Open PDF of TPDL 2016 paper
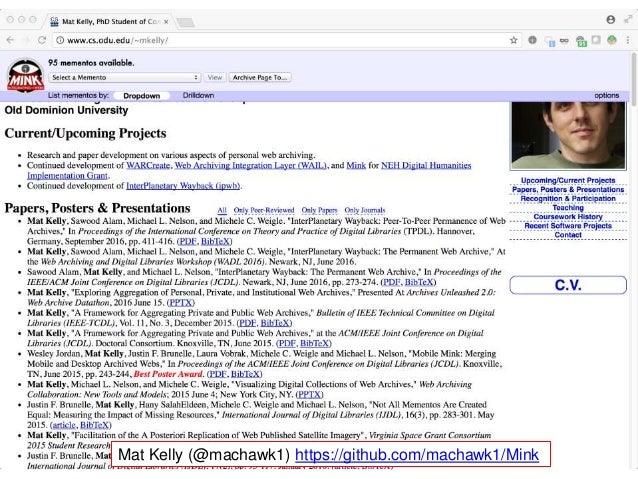This screenshot has height=479, width=638. coord(188,241)
